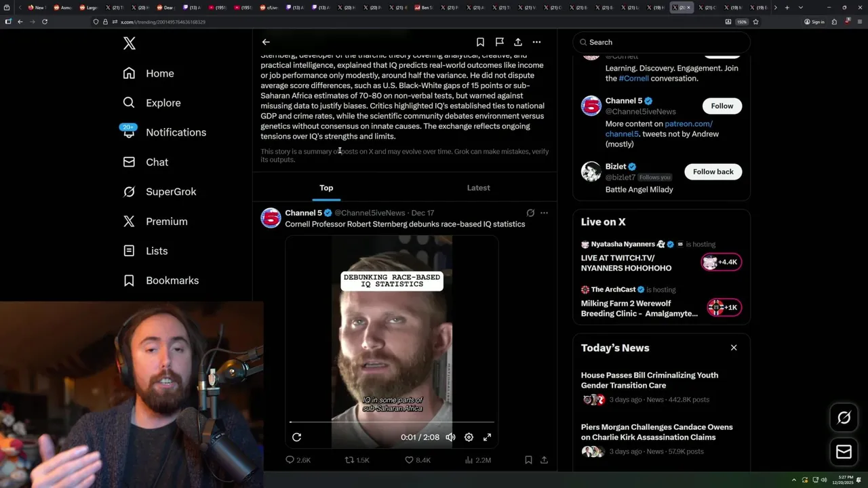Mute the video with the speaker icon

[x=450, y=437]
